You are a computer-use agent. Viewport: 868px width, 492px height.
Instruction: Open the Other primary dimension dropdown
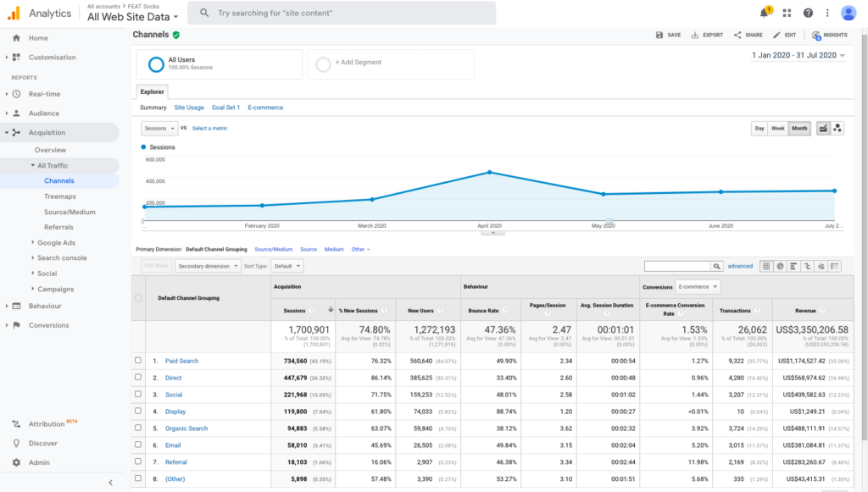tap(360, 249)
